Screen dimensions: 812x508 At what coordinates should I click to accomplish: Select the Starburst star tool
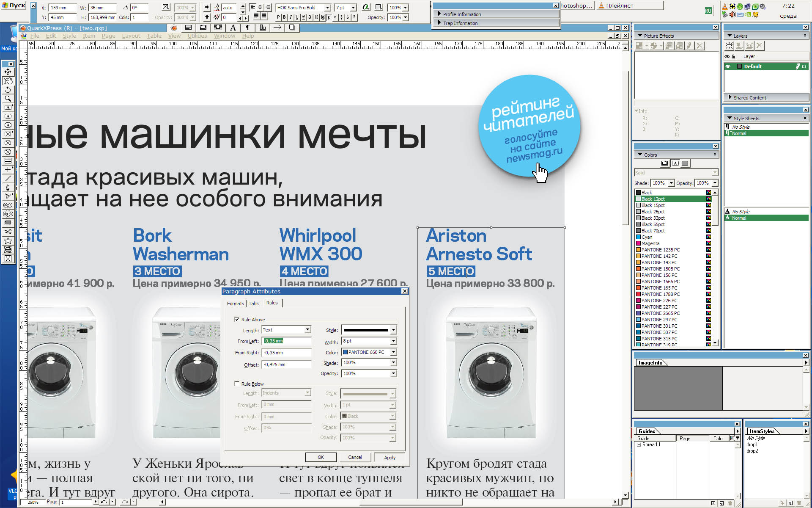point(8,241)
